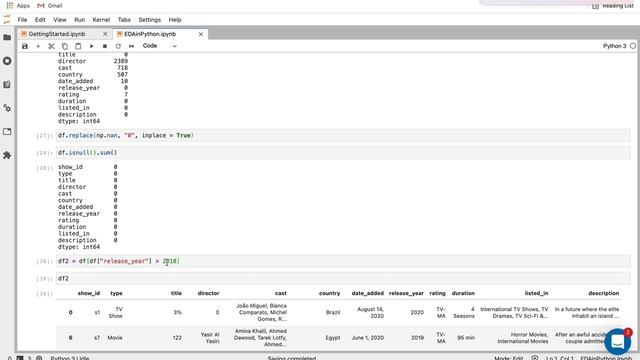Open the browser Apps shortcut

(x=18, y=6)
